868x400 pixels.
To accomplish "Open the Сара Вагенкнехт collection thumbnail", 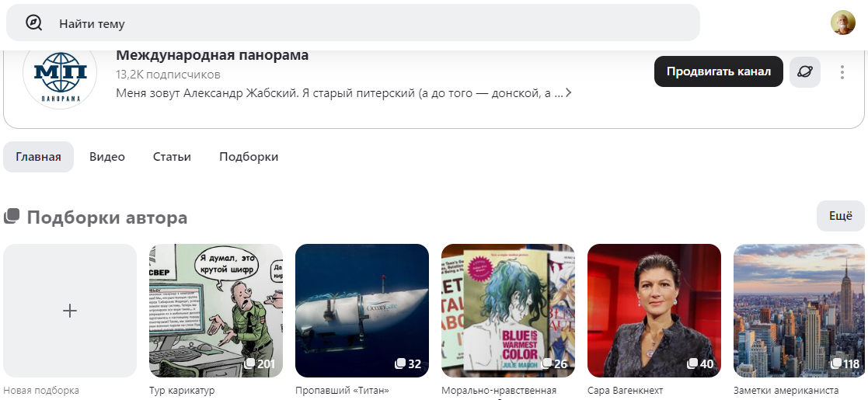I will coord(654,311).
